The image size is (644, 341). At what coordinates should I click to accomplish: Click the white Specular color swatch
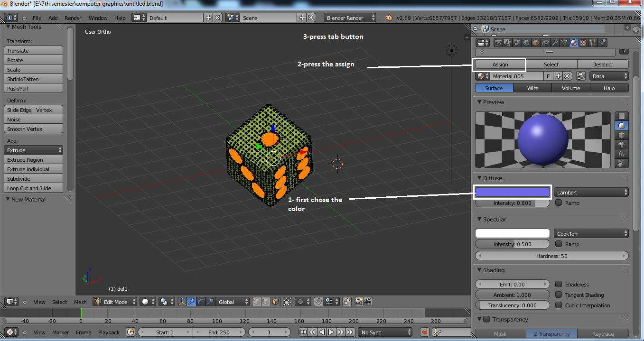513,233
